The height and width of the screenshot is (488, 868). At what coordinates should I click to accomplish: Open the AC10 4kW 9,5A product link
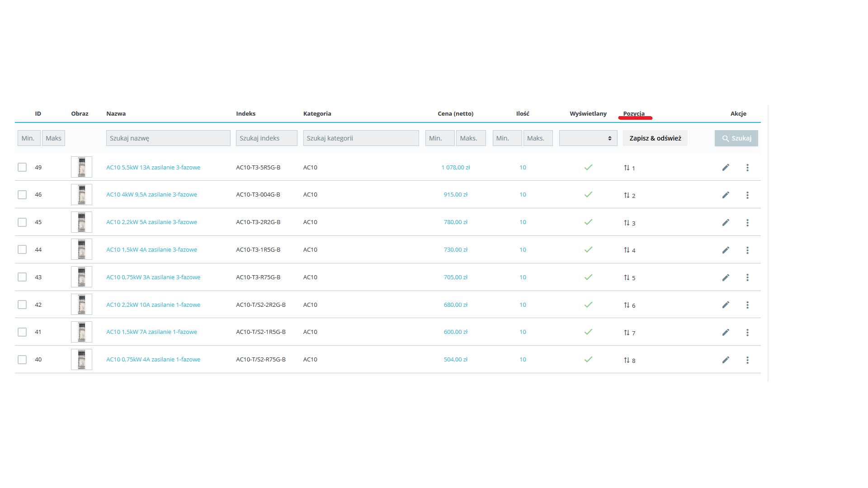coord(151,195)
